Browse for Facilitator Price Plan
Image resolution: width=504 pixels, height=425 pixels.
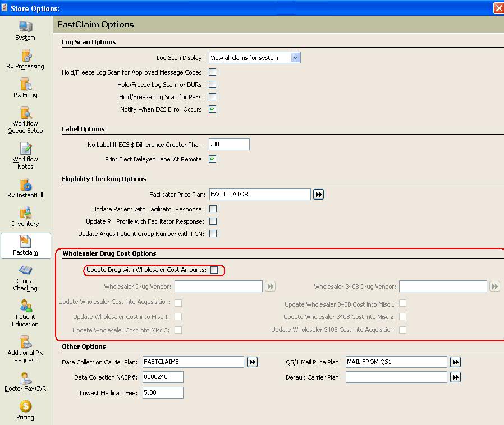318,194
